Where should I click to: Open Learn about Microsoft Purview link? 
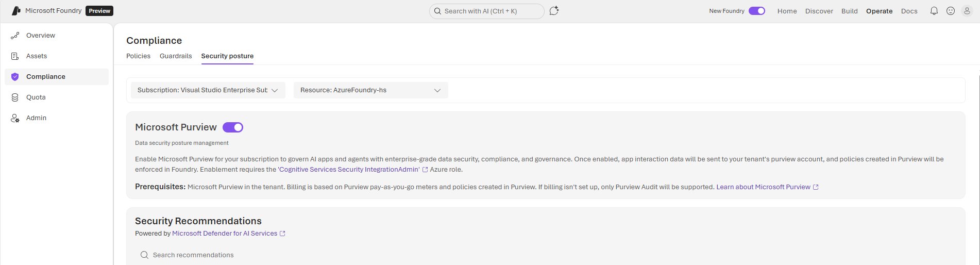coord(763,187)
